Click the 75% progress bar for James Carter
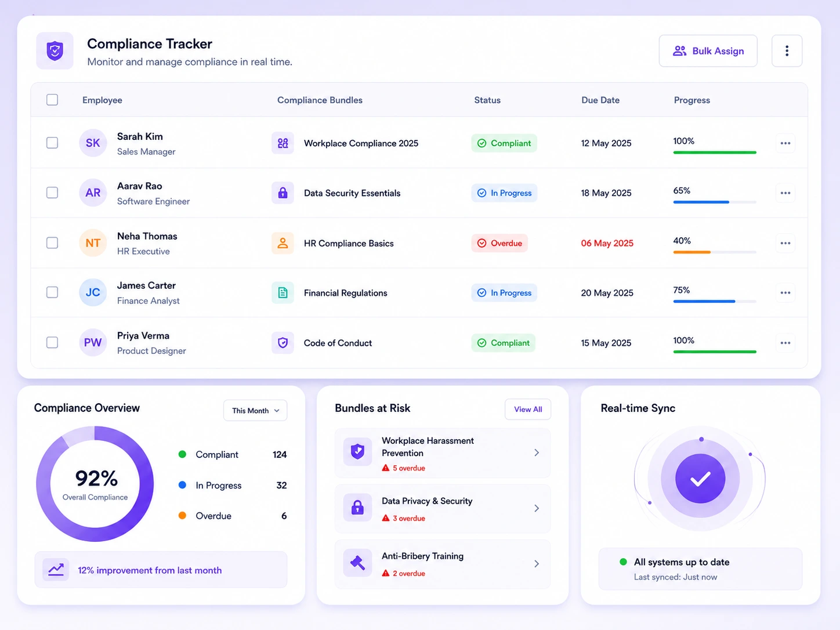This screenshot has height=630, width=840. [715, 302]
